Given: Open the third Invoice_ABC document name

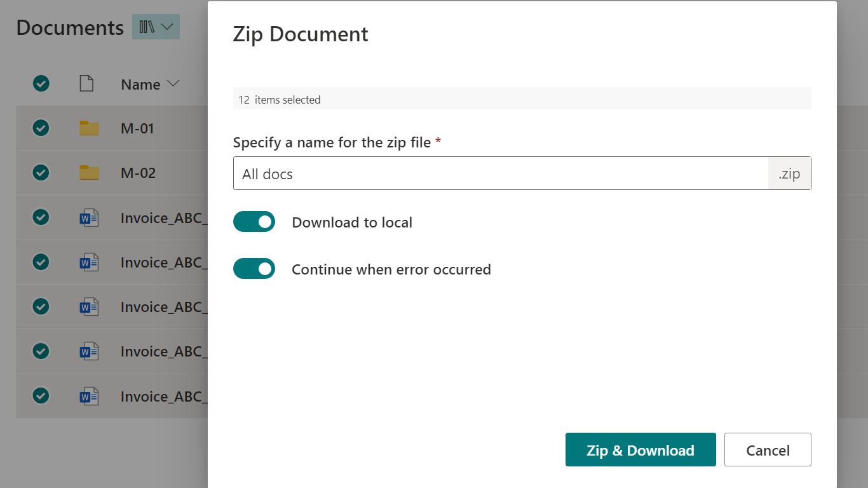Looking at the screenshot, I should [x=161, y=307].
